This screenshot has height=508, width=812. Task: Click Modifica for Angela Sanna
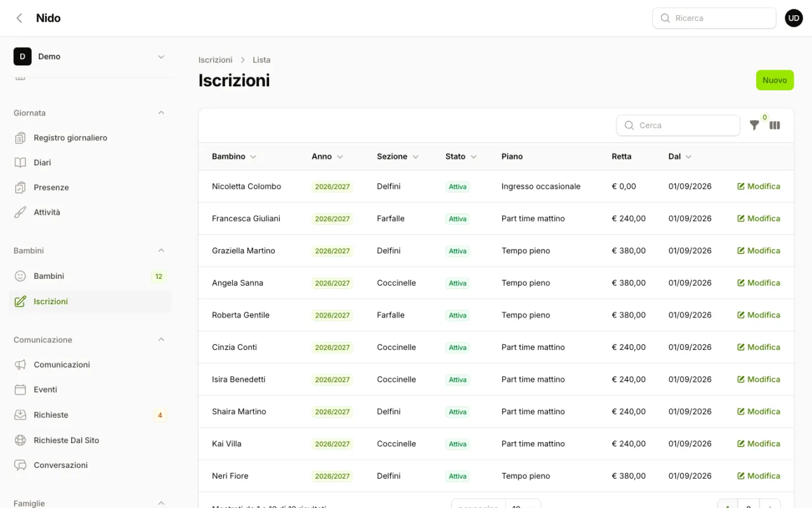759,283
